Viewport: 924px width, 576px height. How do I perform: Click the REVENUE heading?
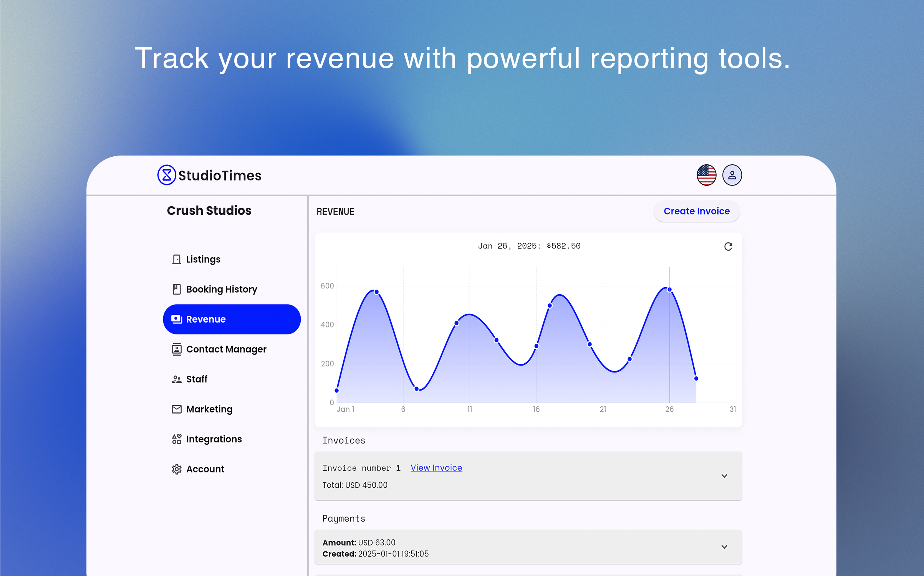335,212
